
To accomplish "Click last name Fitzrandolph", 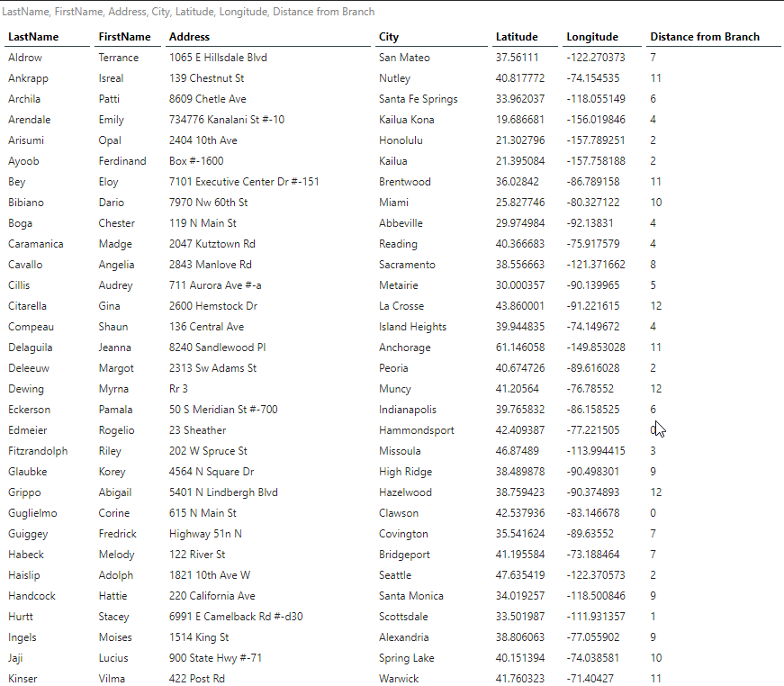I will (38, 451).
